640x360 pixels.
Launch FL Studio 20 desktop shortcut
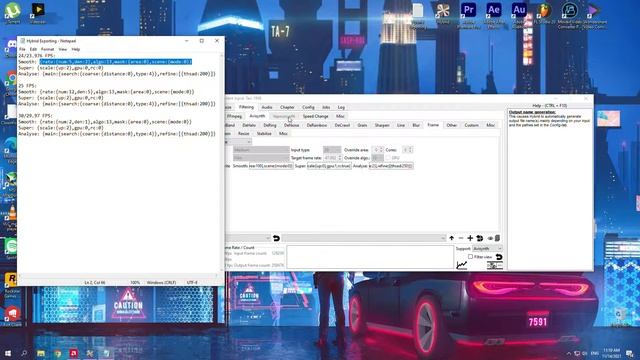[544, 10]
